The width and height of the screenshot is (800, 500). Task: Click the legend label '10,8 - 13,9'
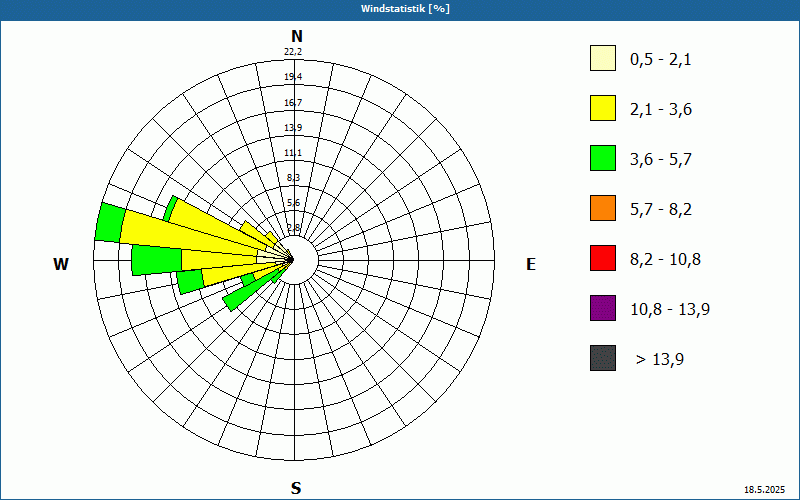click(670, 310)
